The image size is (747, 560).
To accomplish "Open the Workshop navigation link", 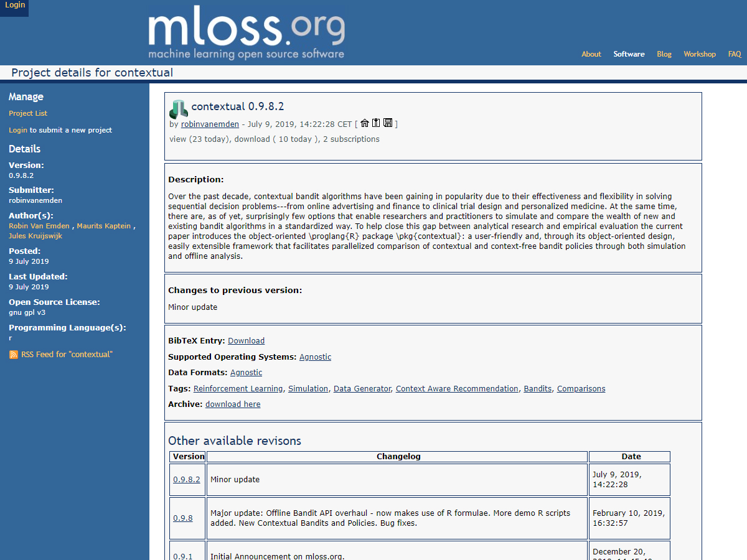I will (x=699, y=54).
